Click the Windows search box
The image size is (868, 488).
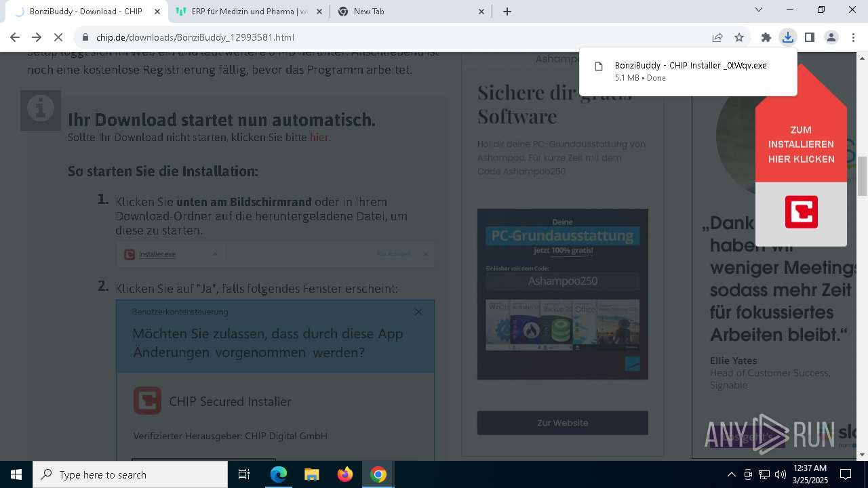[x=130, y=474]
